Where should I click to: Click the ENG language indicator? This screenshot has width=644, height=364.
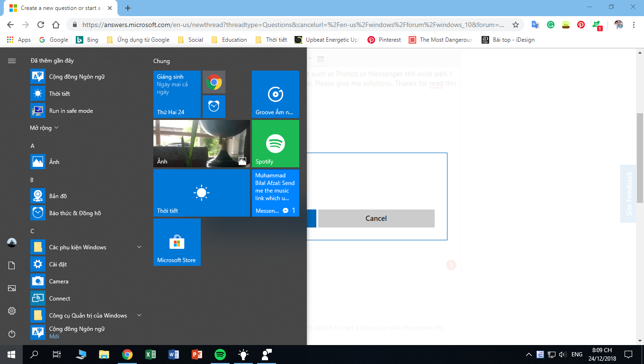point(577,355)
